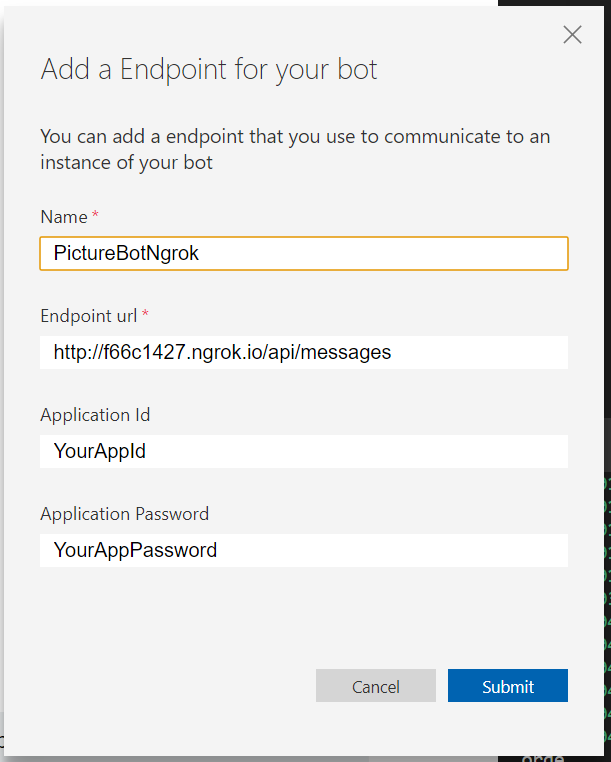Select the Application Id input field
611x762 pixels.
304,451
